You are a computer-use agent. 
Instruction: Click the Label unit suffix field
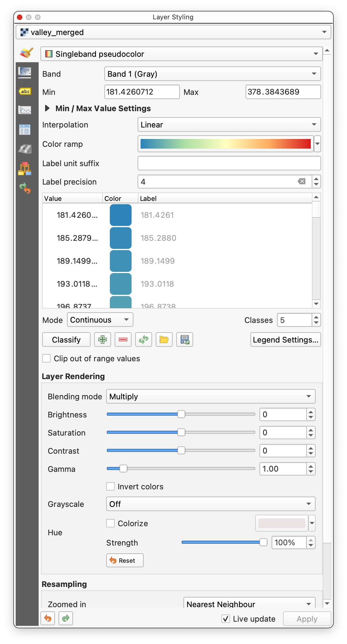pos(229,163)
